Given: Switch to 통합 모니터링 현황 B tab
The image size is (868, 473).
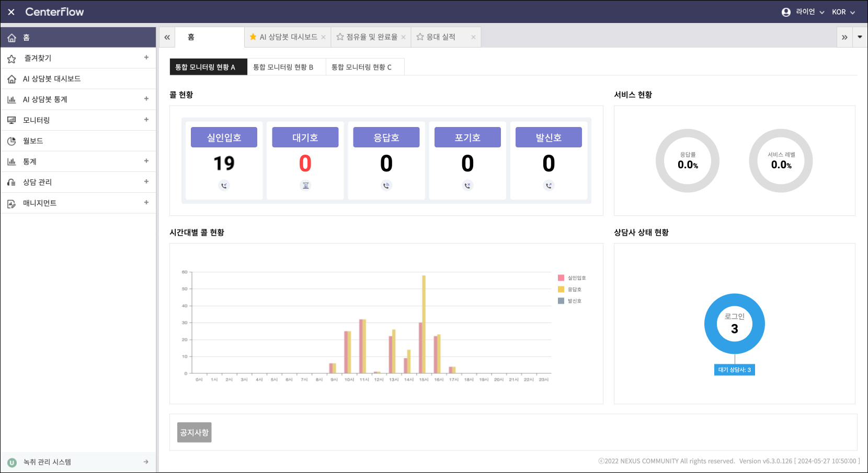Looking at the screenshot, I should point(283,67).
